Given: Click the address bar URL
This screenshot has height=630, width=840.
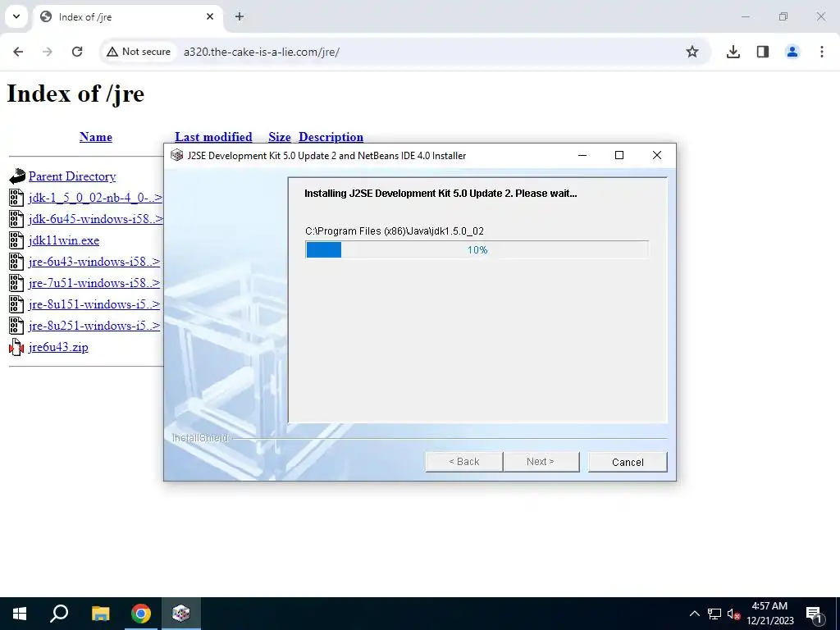Looking at the screenshot, I should pyautogui.click(x=262, y=52).
